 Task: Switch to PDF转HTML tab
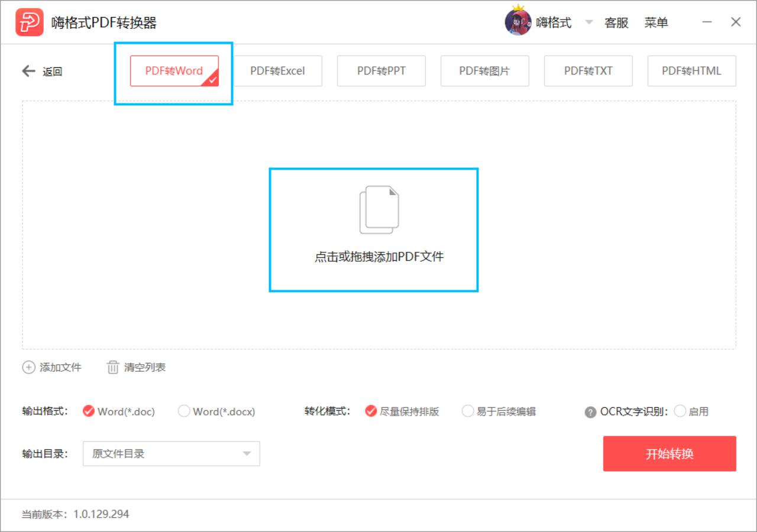pos(692,71)
